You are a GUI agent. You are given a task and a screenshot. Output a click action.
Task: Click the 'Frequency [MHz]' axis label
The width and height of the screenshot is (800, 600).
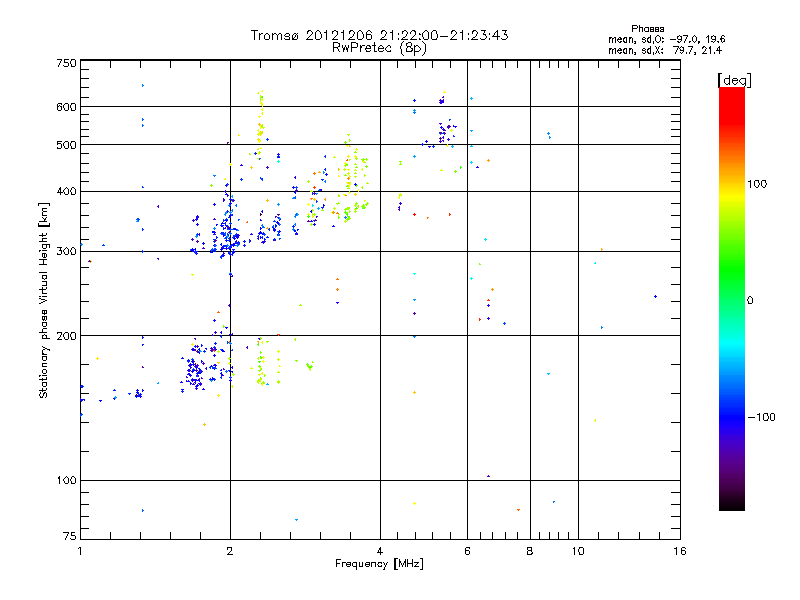point(379,564)
